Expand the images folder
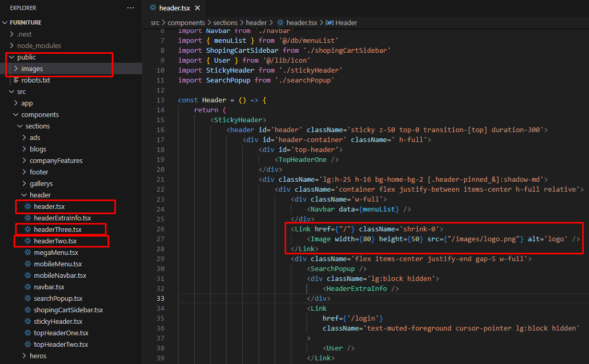 16,69
